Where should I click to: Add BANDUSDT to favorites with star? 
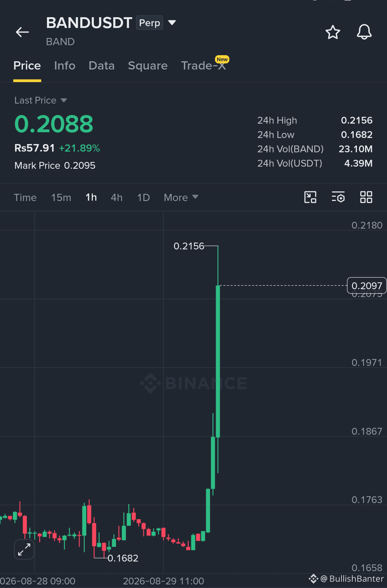click(333, 32)
